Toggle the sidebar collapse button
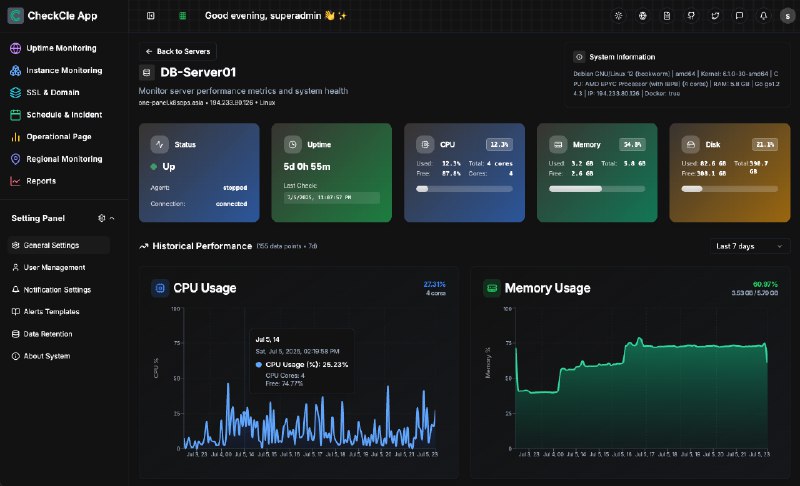The image size is (800, 486). (x=151, y=16)
